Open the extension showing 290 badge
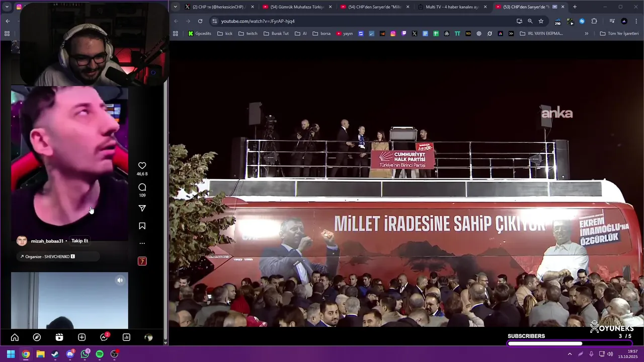This screenshot has width=644, height=362. [x=557, y=22]
